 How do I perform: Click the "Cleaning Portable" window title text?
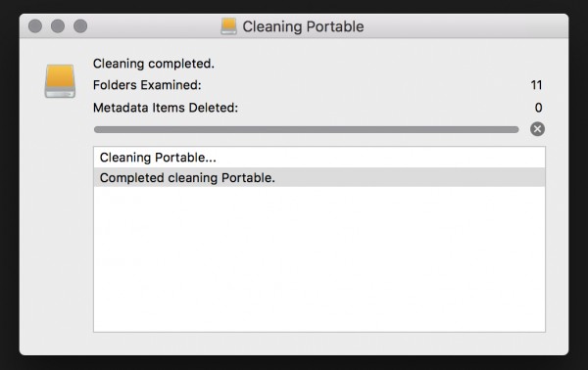tap(303, 26)
